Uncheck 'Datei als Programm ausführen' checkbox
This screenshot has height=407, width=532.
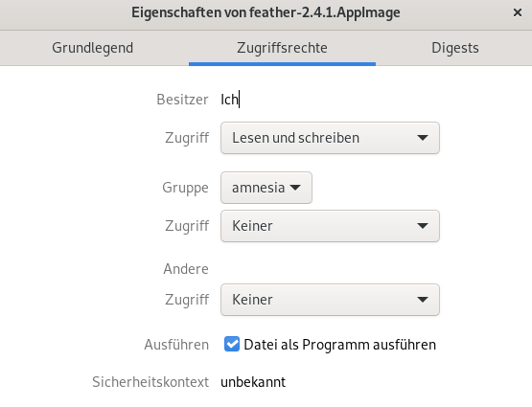click(x=232, y=345)
